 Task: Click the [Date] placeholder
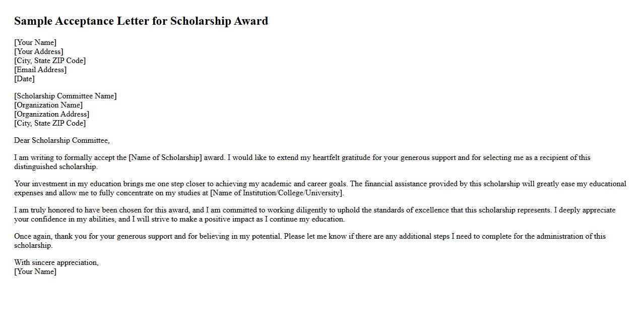point(24,79)
